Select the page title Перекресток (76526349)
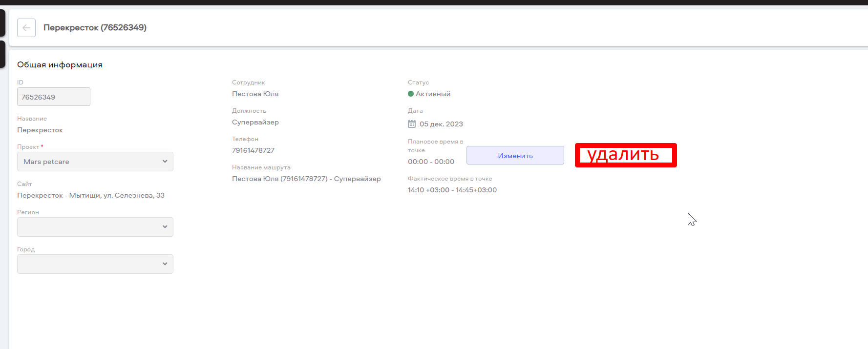 (95, 28)
